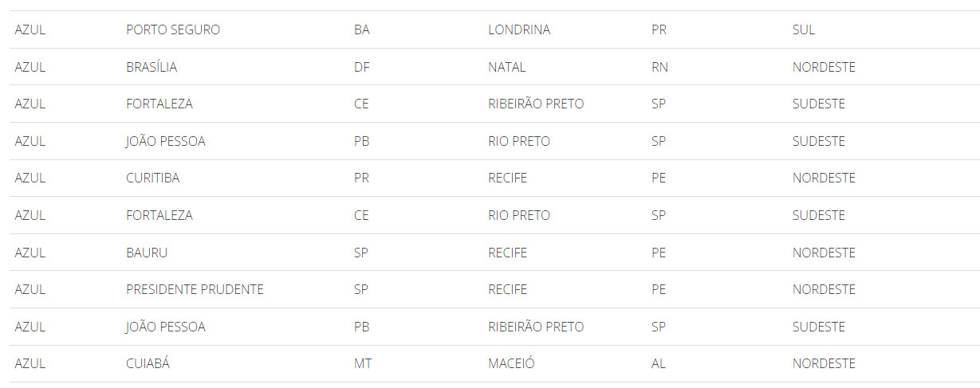Click the CUIABÁ origin cell
The image size is (980, 388).
click(x=148, y=363)
